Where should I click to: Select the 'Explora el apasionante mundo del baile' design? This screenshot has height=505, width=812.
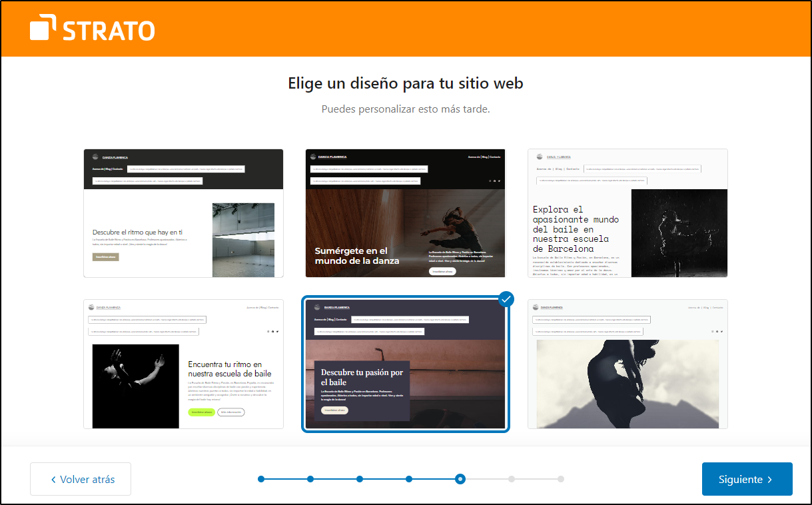click(627, 213)
